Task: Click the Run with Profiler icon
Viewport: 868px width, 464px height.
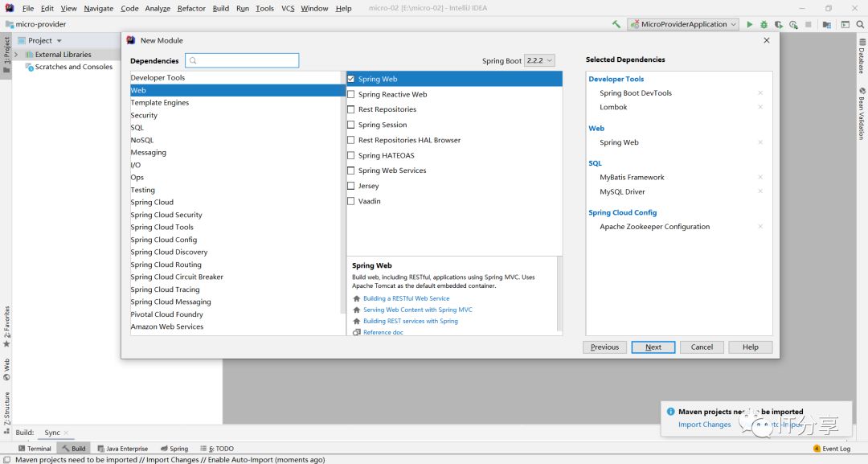Action: (x=793, y=24)
